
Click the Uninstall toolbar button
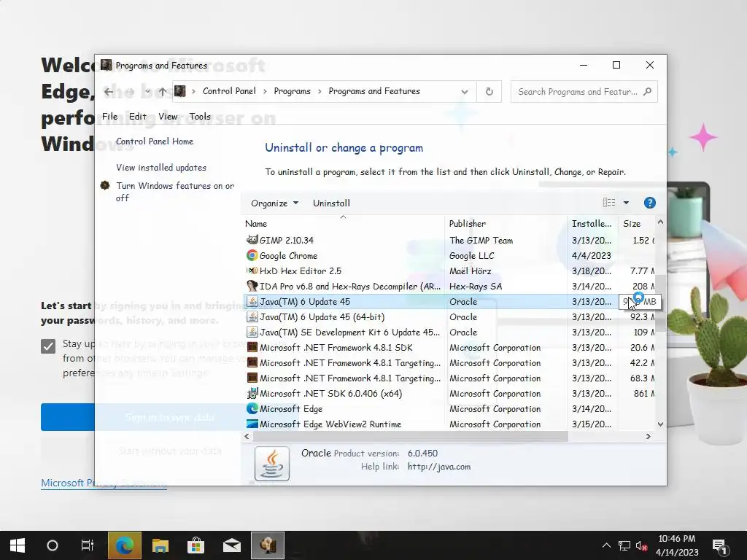[x=331, y=203]
